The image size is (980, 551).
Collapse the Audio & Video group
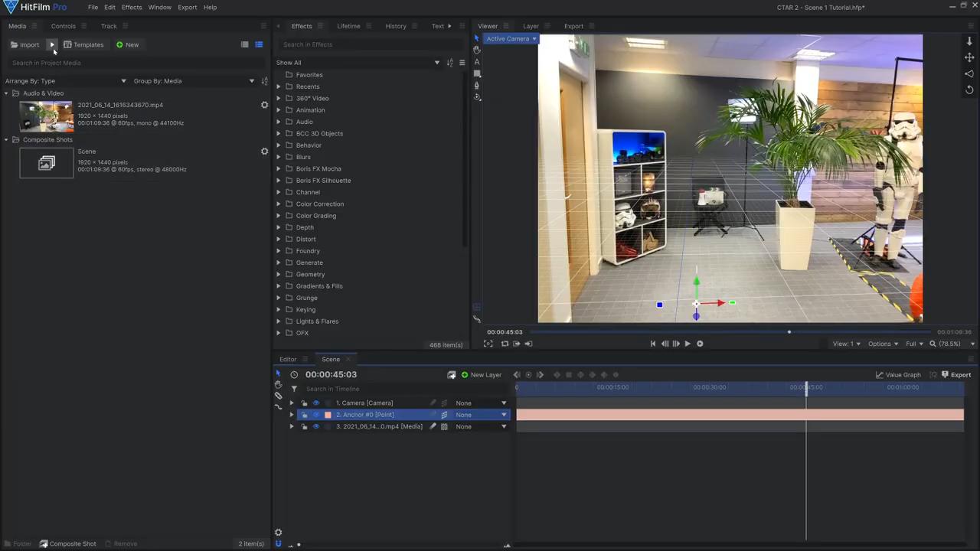[6, 93]
